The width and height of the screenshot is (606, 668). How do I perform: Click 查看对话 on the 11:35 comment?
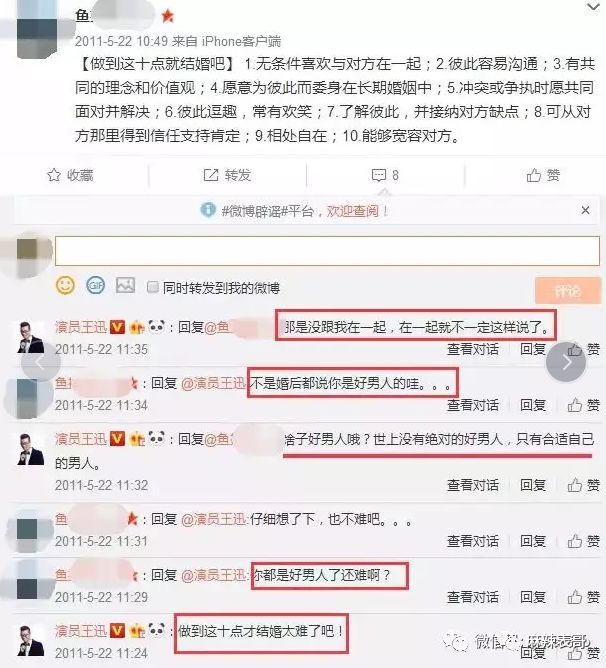(473, 349)
